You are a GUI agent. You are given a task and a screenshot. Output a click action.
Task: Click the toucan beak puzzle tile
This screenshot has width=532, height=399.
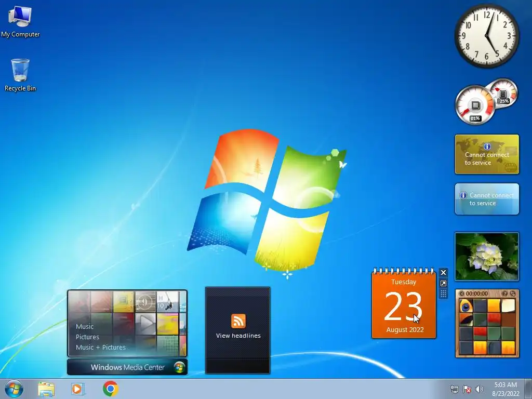pyautogui.click(x=466, y=320)
